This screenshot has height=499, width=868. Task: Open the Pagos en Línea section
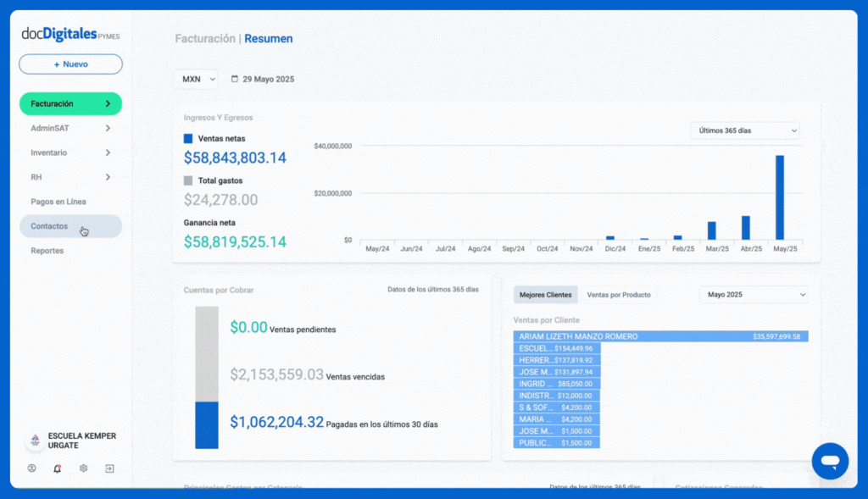tap(71, 202)
